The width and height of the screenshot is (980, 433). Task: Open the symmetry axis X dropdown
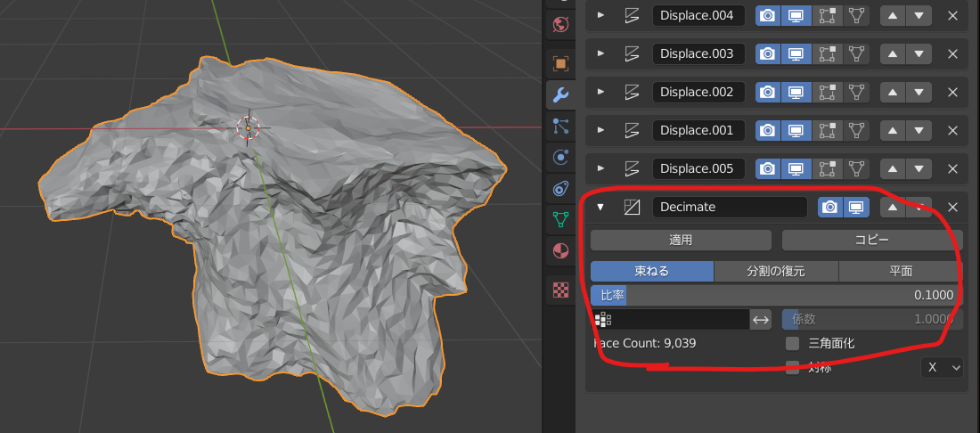pos(942,367)
